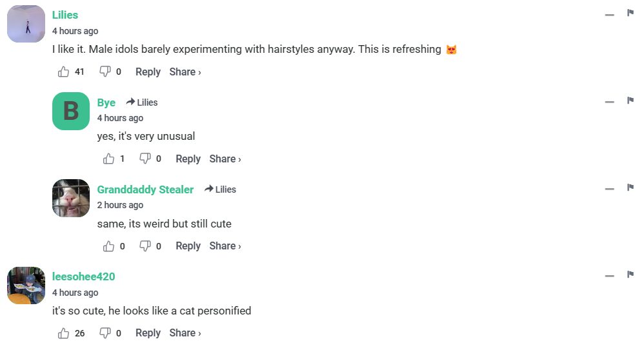Image resolution: width=644 pixels, height=348 pixels.
Task: Click Granddaddy Stealer's avatar picture
Action: coord(71,198)
